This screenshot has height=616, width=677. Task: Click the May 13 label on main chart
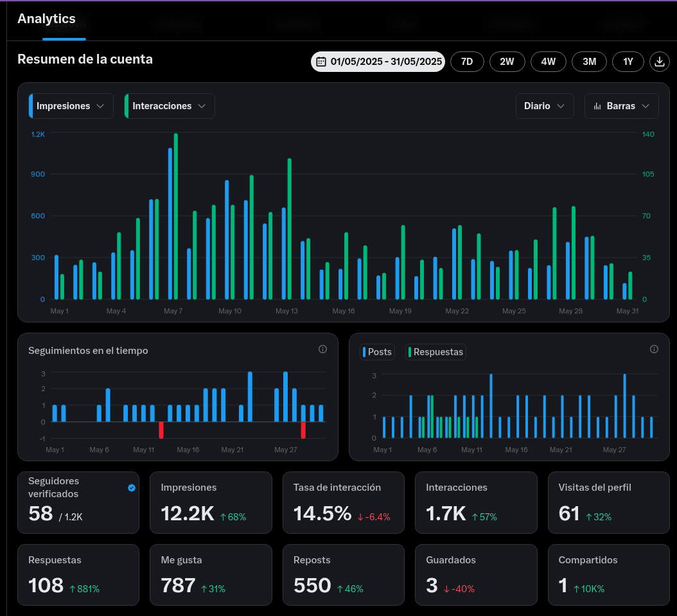286,311
